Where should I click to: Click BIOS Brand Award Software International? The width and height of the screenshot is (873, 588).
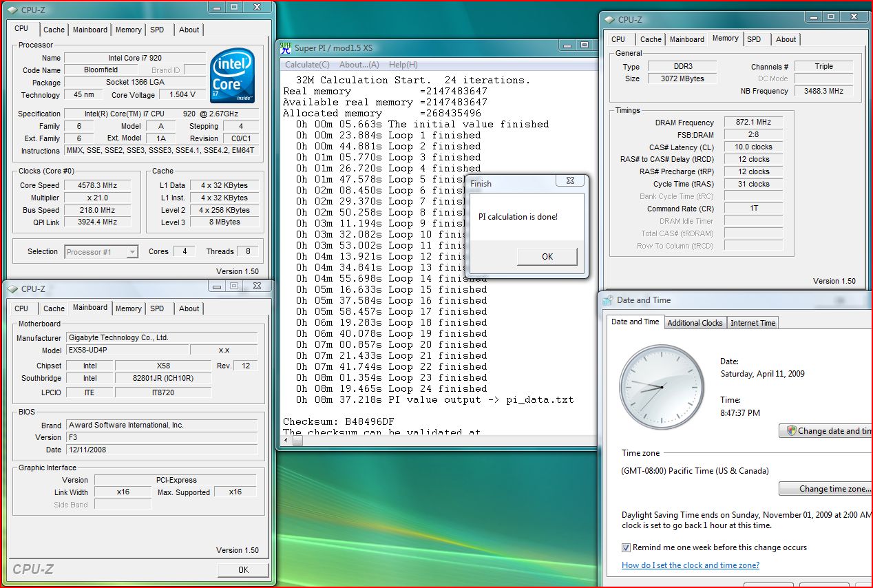click(x=162, y=425)
